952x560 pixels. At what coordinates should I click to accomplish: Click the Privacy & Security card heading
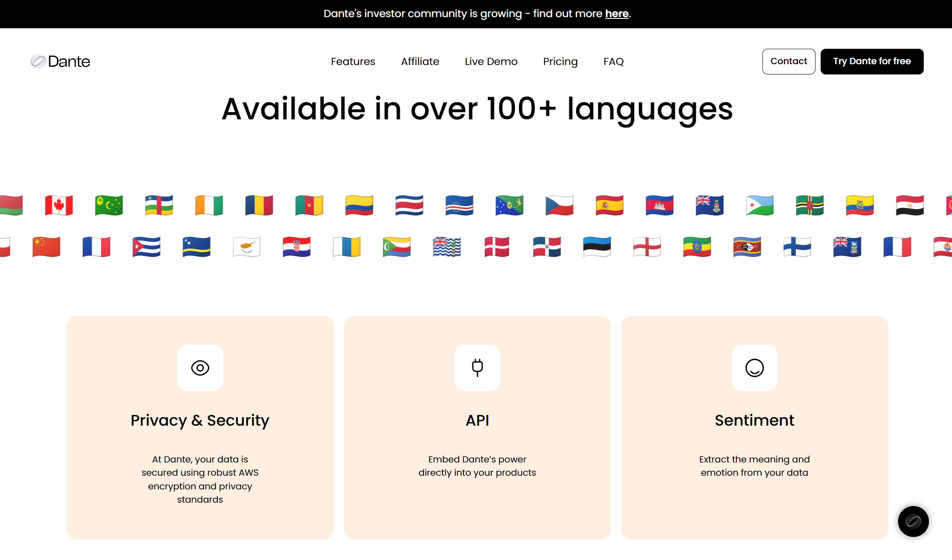pos(200,421)
